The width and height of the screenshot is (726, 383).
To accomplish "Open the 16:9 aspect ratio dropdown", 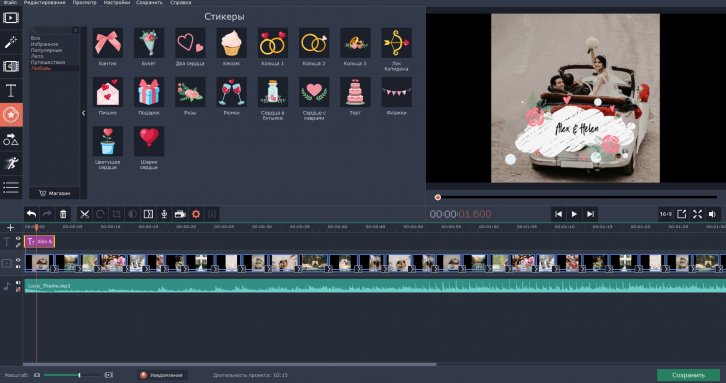I will (666, 214).
